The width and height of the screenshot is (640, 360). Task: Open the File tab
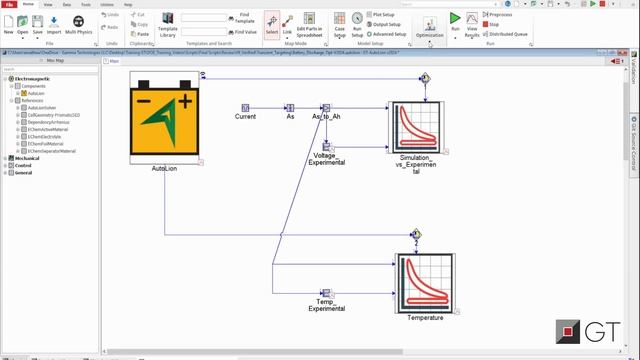tap(9, 4)
